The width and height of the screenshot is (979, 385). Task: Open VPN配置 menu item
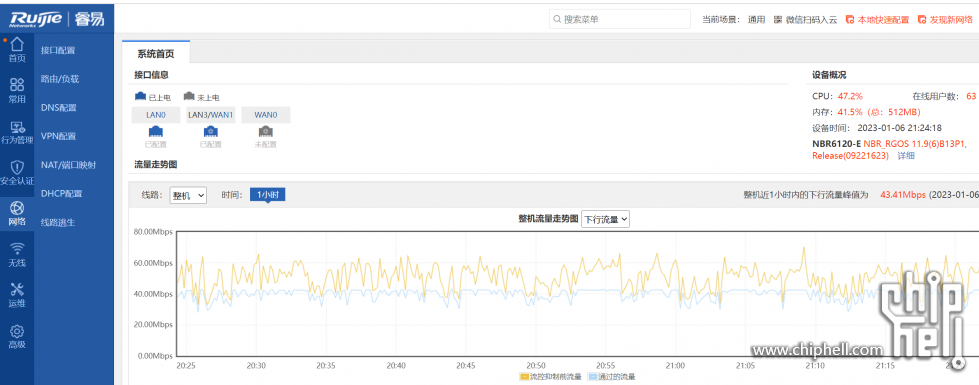click(x=59, y=136)
